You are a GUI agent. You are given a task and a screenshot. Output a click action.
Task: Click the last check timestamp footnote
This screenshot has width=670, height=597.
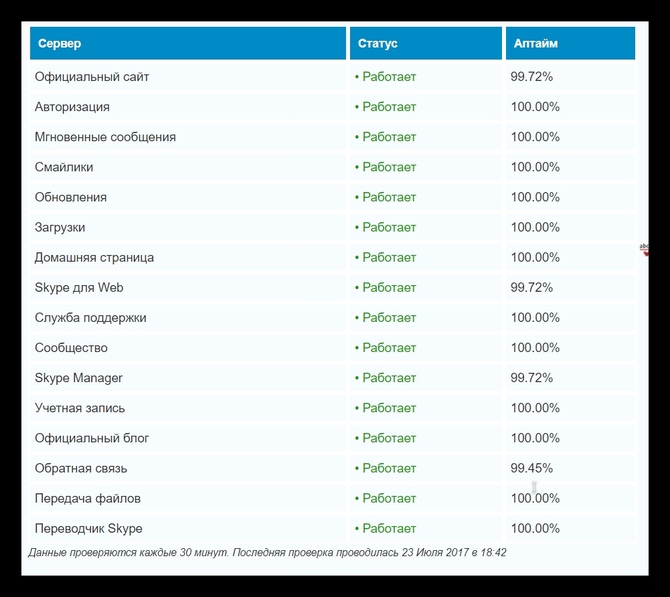(x=267, y=553)
